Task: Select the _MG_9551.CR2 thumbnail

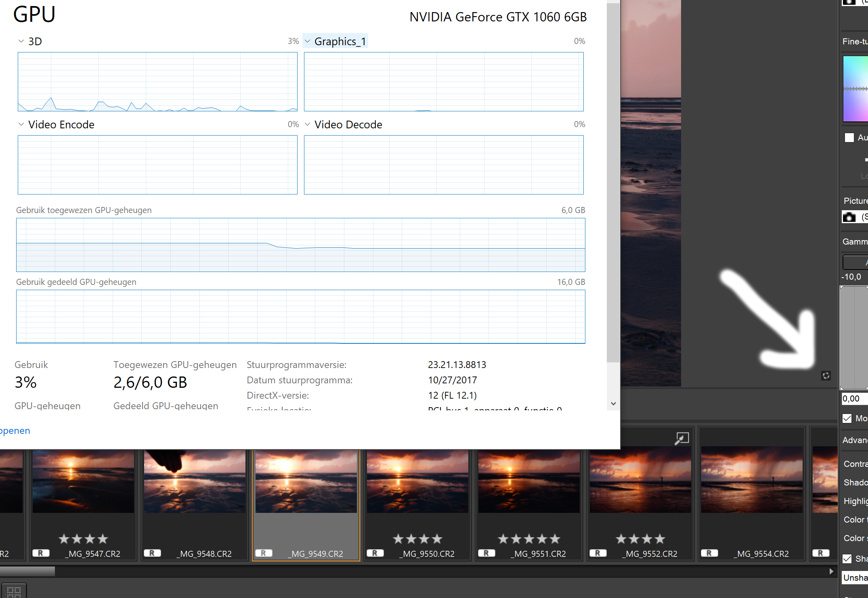Action: point(529,480)
